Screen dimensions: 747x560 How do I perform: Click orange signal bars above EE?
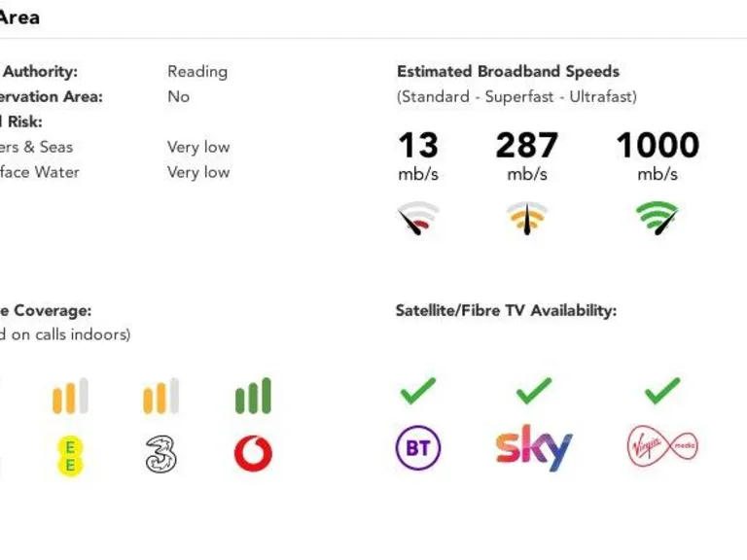coord(70,397)
